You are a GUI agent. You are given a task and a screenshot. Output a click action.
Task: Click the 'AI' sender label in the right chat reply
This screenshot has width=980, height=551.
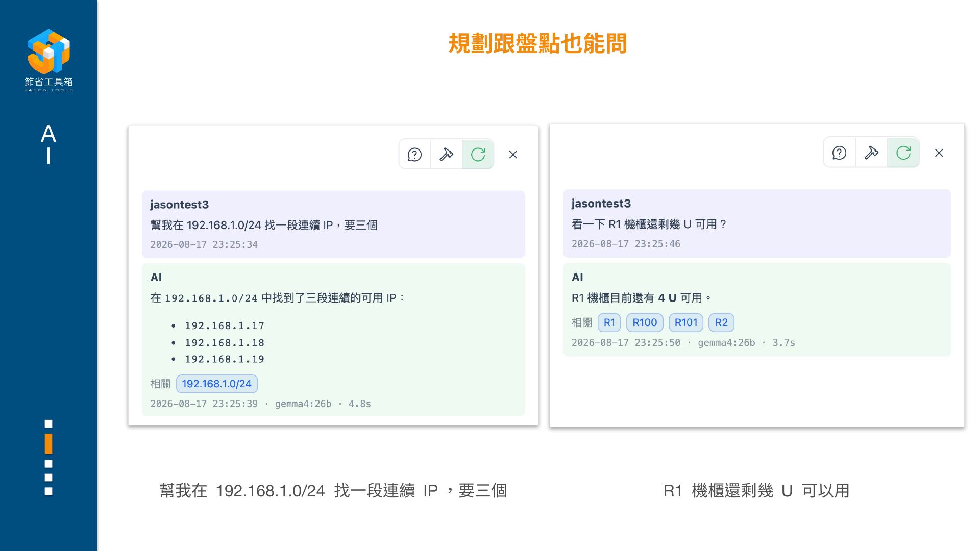[x=577, y=277]
